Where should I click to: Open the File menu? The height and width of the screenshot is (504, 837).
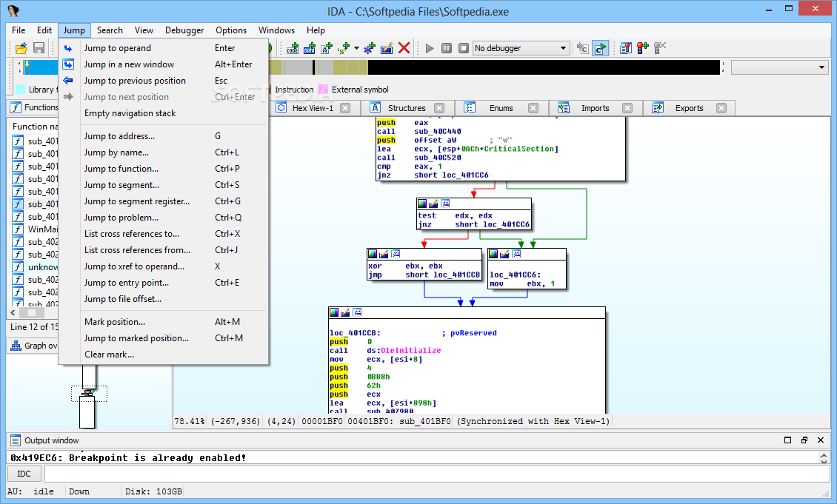click(x=19, y=30)
